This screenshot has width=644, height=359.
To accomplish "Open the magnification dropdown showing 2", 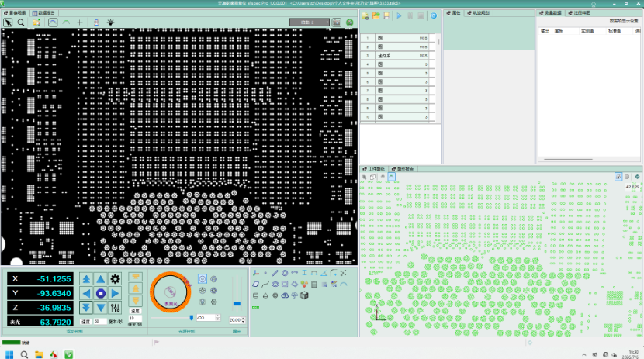I will pos(310,22).
